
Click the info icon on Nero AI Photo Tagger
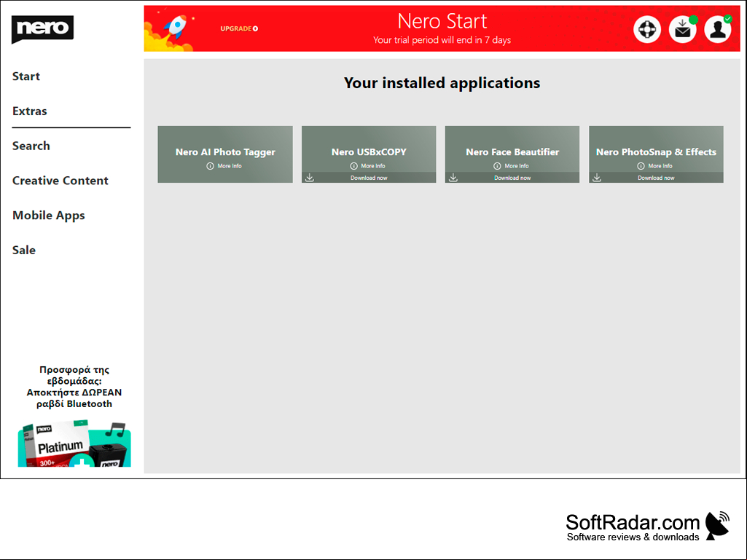(210, 166)
